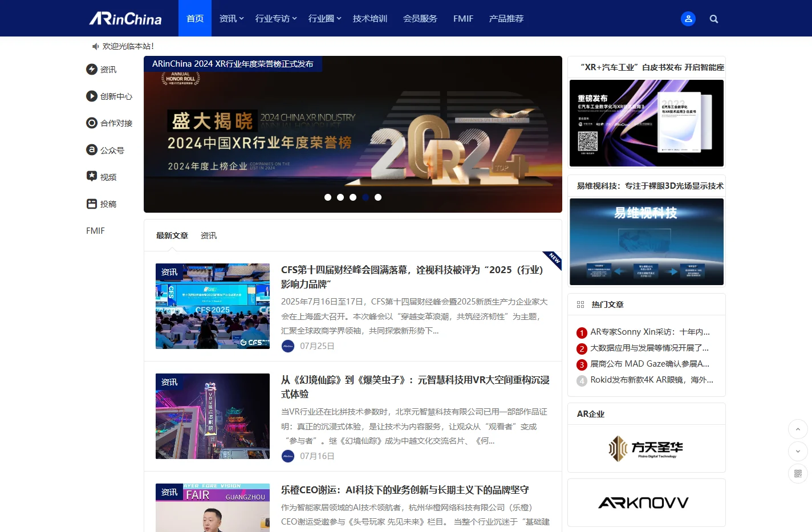Open 技术培训 in the top navigation
The height and width of the screenshot is (532, 812).
click(370, 18)
